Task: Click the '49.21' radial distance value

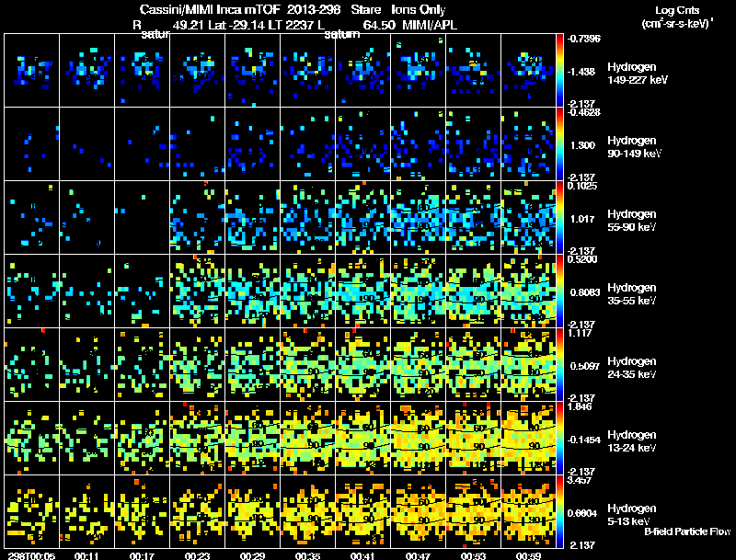Action: [189, 25]
